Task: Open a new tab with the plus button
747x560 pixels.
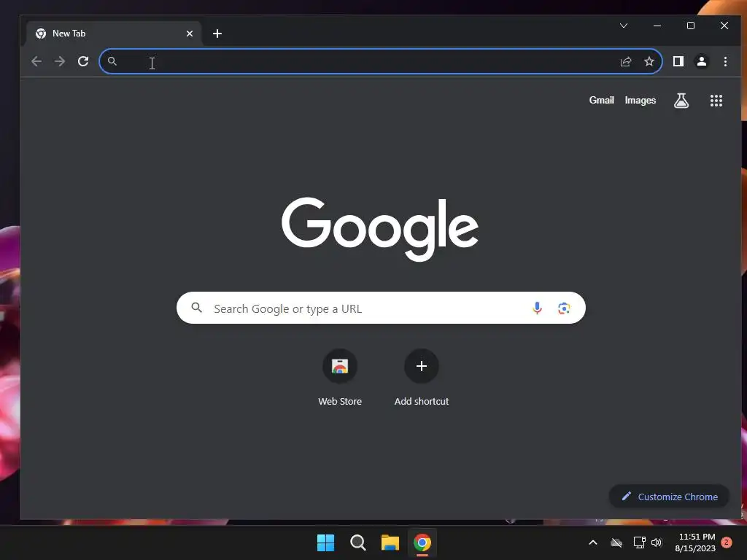Action: (x=217, y=34)
